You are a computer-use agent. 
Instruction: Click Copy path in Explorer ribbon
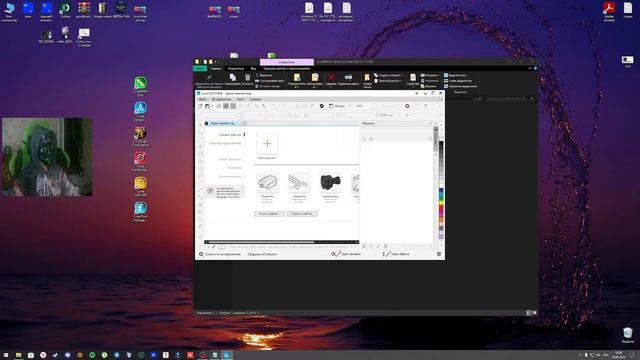(269, 81)
